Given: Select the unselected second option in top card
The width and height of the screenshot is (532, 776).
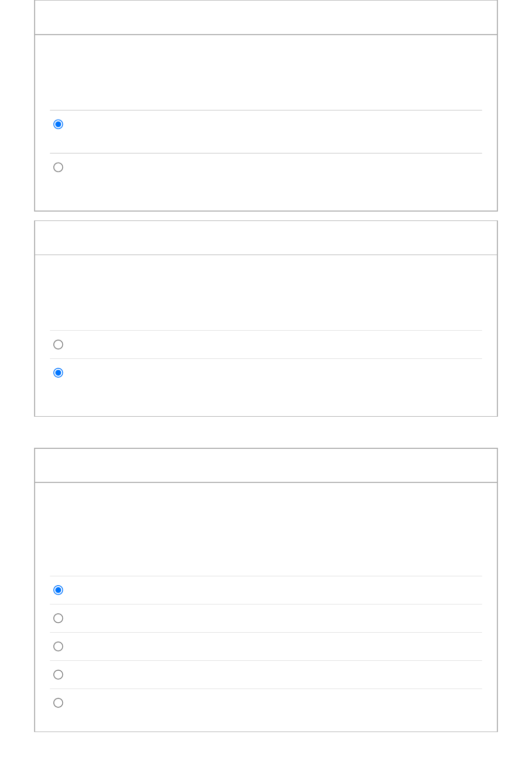Looking at the screenshot, I should tap(58, 167).
